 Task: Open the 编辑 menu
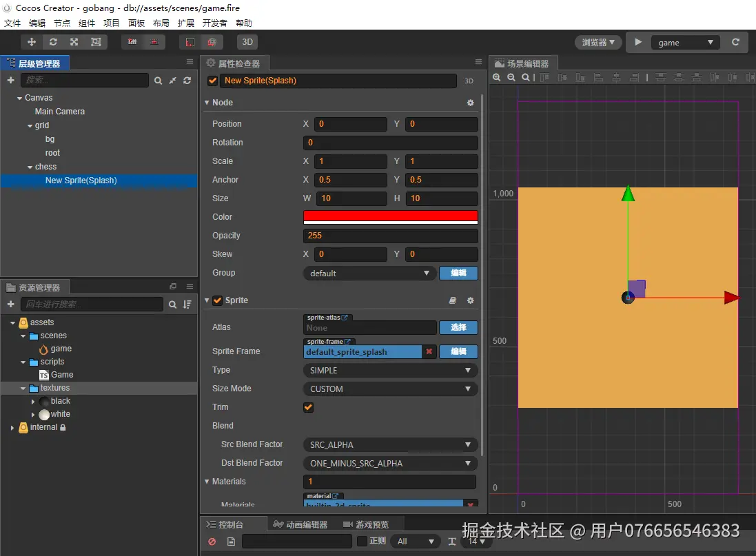point(37,23)
